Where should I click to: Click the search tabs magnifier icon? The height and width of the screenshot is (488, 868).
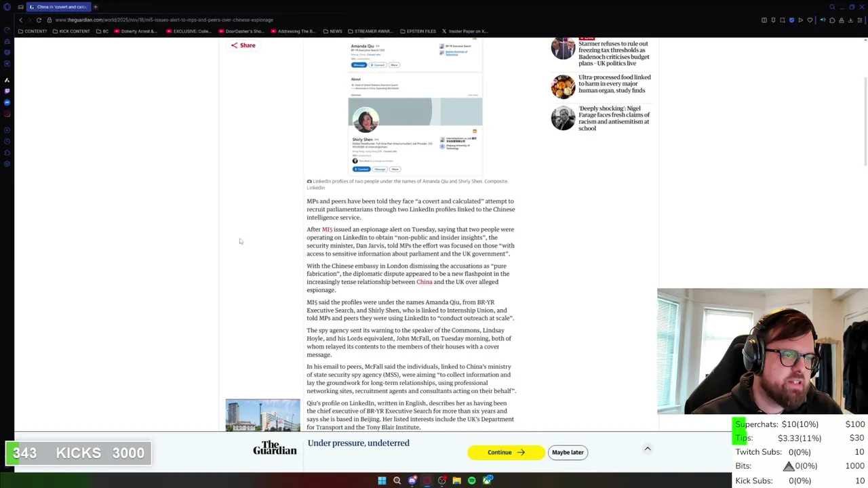(x=832, y=7)
